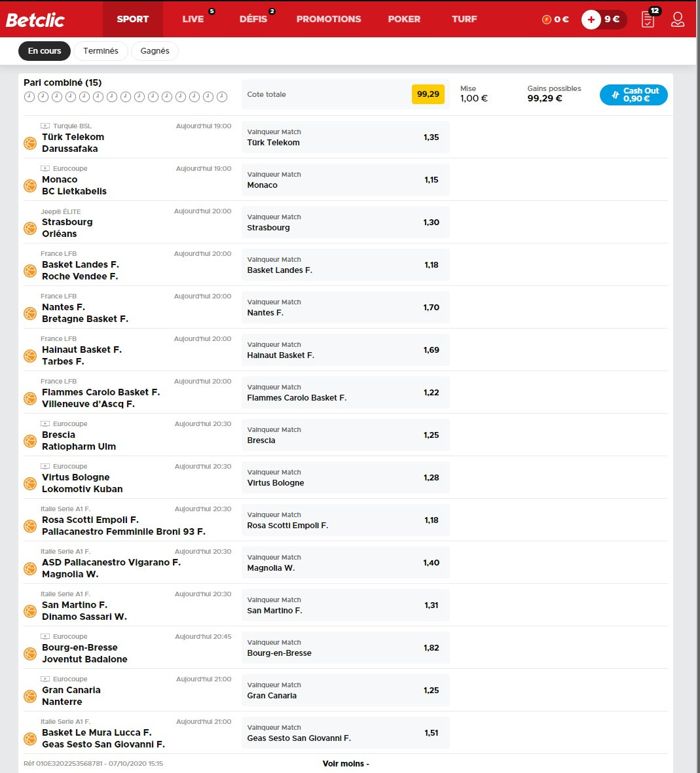Collapse bet details with Voir moins

point(346,764)
